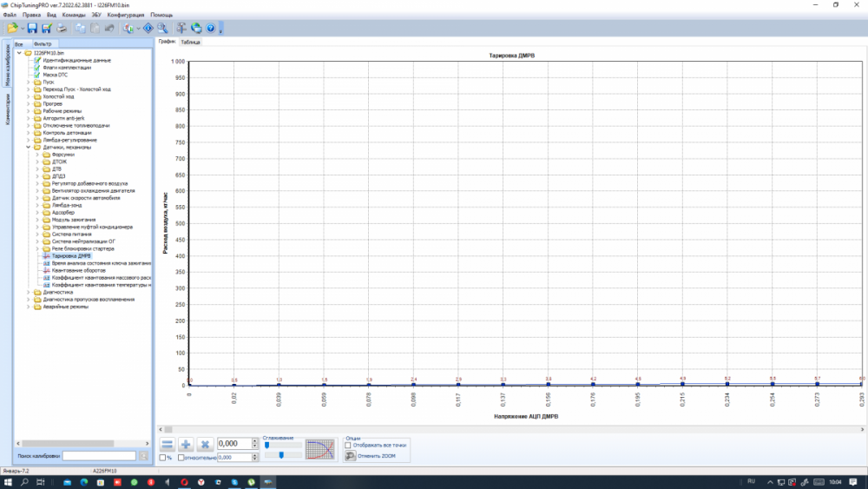Open the Помощь menu
Viewport: 868px width, 489px height.
click(x=161, y=15)
